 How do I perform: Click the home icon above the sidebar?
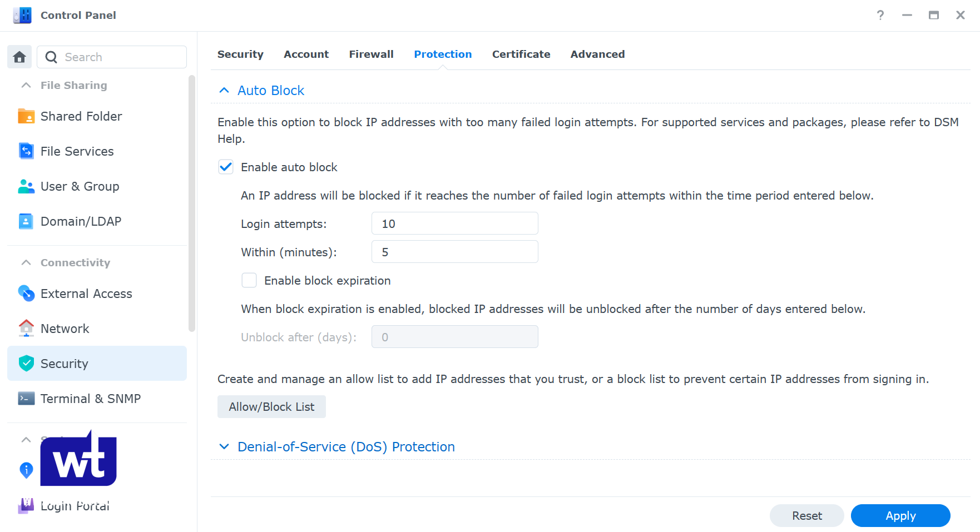tap(19, 57)
